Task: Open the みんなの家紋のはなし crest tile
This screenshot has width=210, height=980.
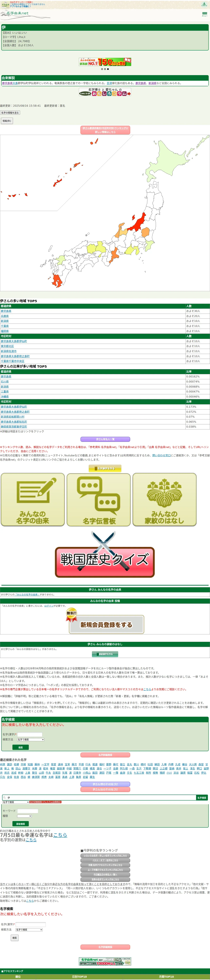Action: point(165,499)
